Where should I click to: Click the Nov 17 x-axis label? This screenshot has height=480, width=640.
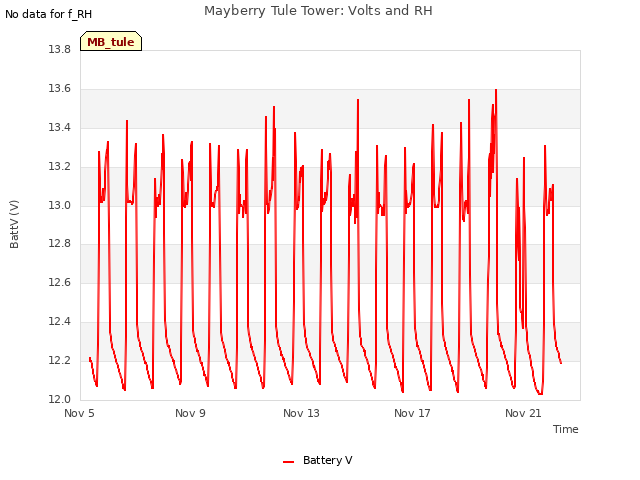click(412, 413)
